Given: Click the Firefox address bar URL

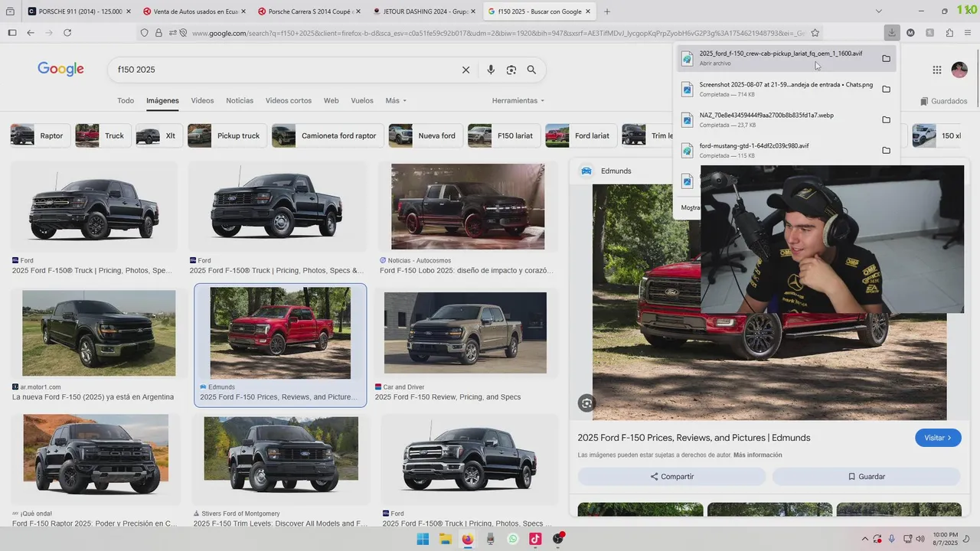Looking at the screenshot, I should point(498,33).
